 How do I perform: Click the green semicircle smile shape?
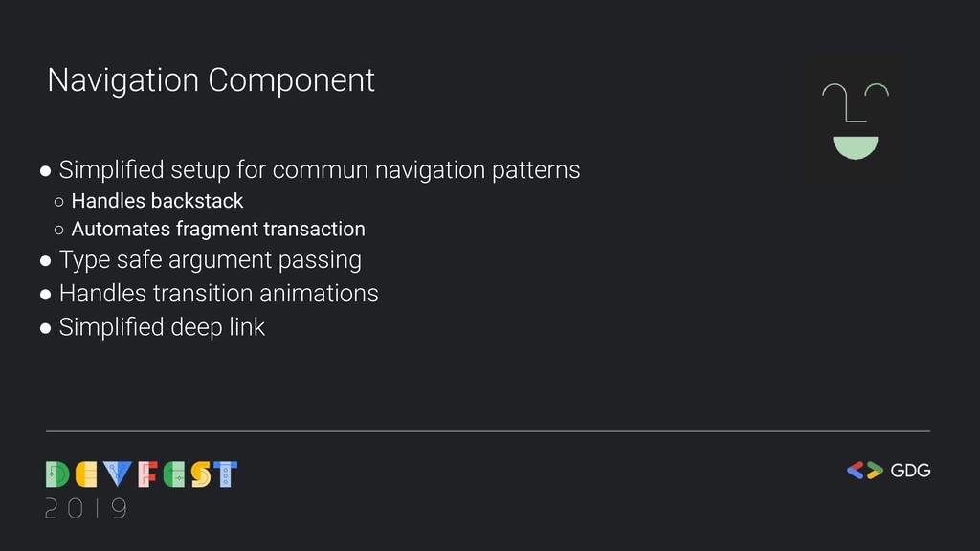point(856,147)
